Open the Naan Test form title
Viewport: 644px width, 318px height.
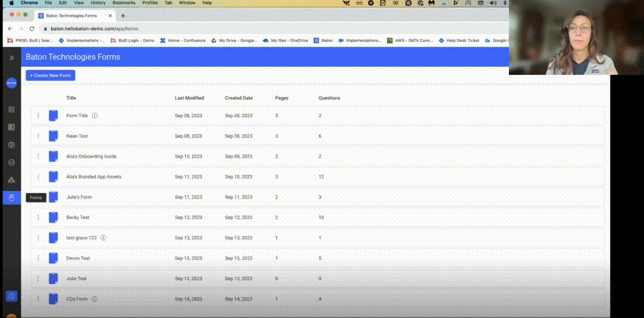click(77, 136)
